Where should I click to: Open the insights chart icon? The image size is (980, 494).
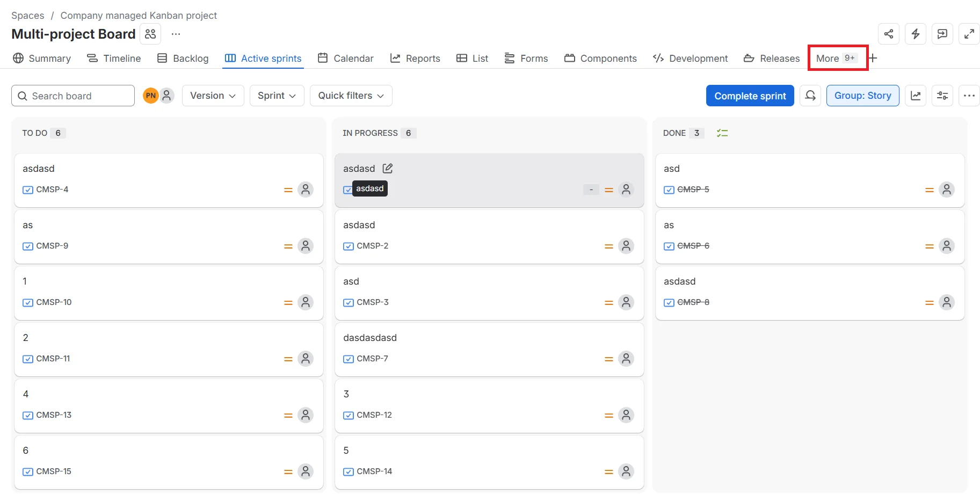point(916,96)
